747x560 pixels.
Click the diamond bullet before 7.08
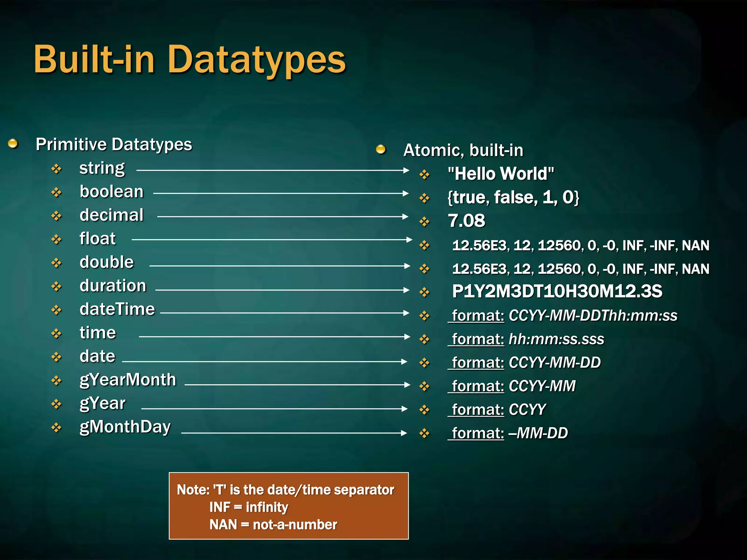click(x=425, y=222)
